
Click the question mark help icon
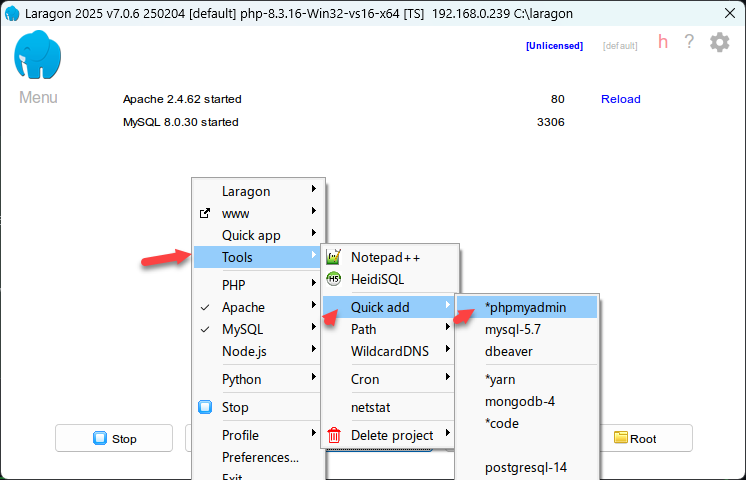coord(689,42)
